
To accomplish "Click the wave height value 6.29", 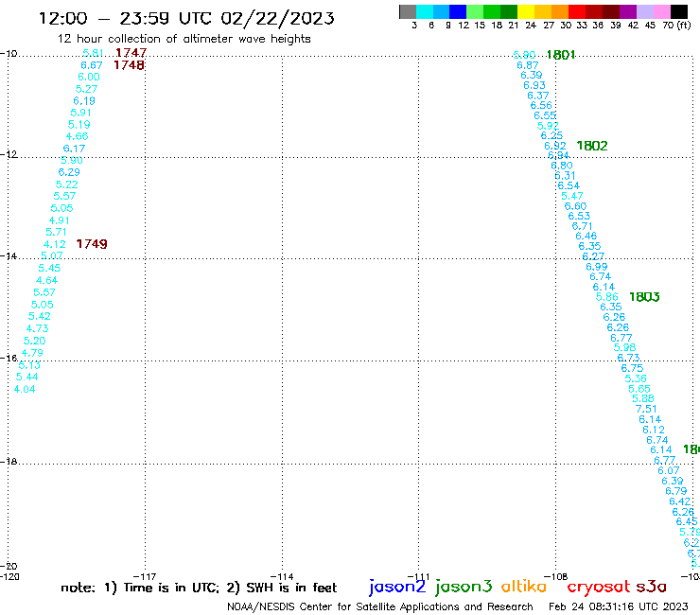I will [x=69, y=172].
